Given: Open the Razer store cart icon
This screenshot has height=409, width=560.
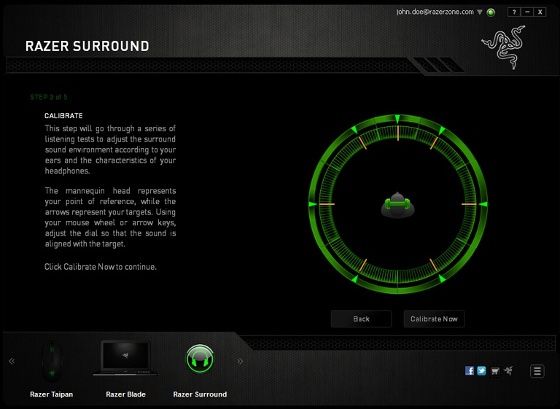Looking at the screenshot, I should [495, 371].
